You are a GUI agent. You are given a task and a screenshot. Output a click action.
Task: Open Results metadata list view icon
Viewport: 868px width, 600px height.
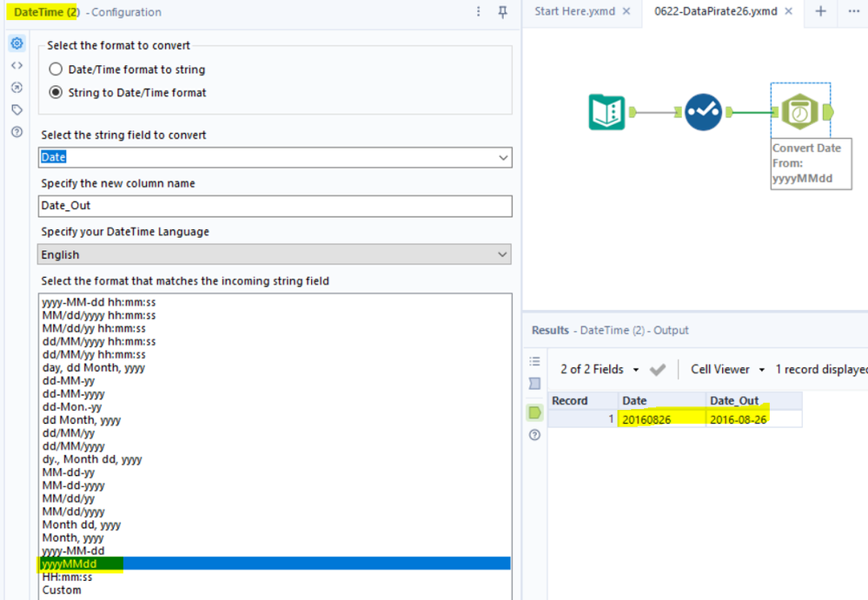click(x=534, y=361)
